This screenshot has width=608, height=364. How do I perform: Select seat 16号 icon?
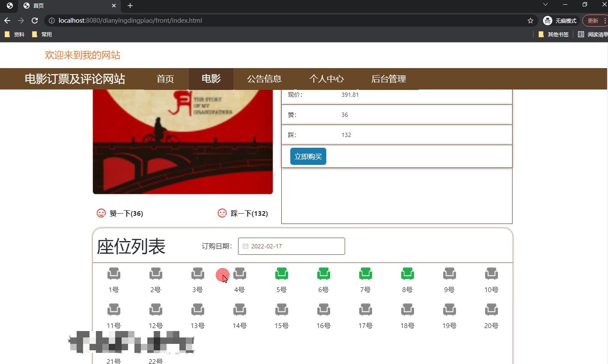[323, 310]
